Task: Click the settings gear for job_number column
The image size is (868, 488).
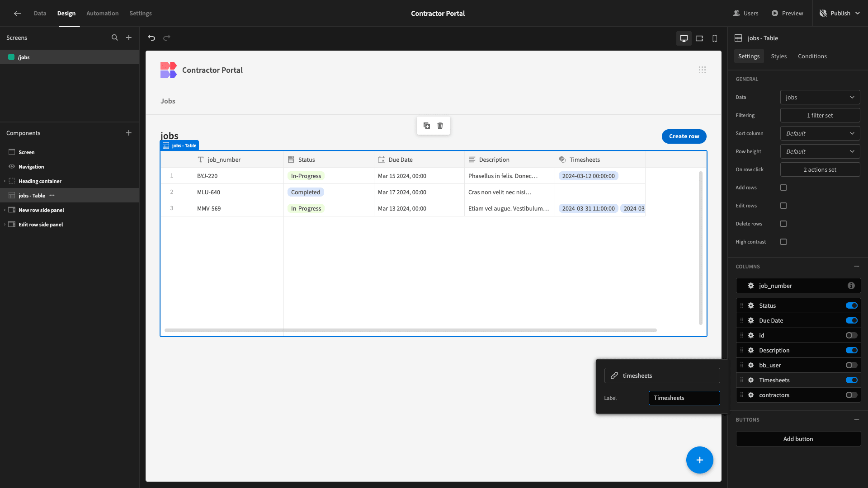Action: (x=751, y=286)
